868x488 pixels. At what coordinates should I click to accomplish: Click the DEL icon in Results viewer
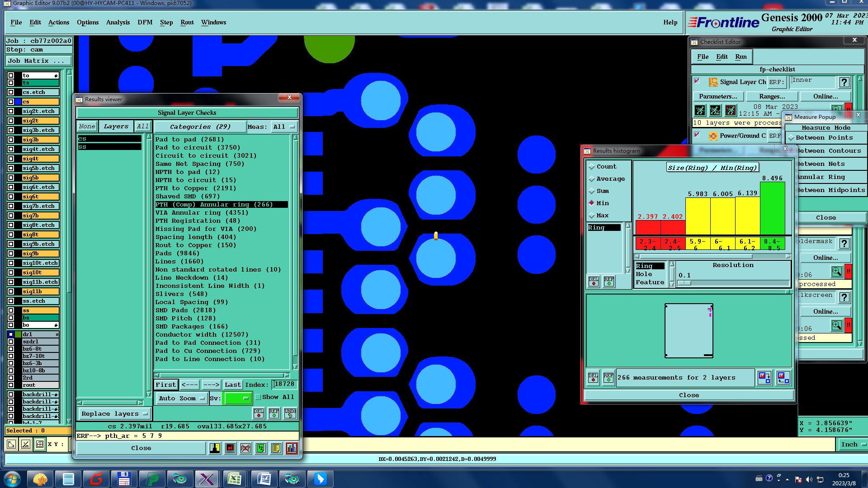point(259,413)
